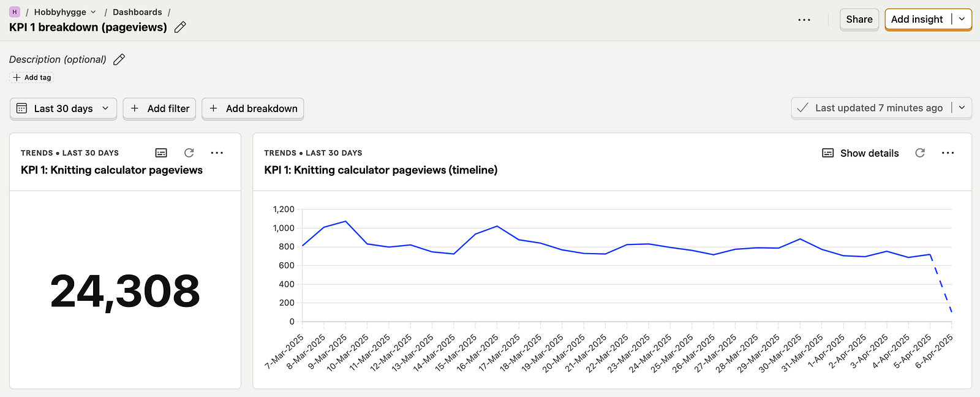The height and width of the screenshot is (397, 980).
Task: Expand the Last updated refresh options arrow
Action: pos(962,107)
